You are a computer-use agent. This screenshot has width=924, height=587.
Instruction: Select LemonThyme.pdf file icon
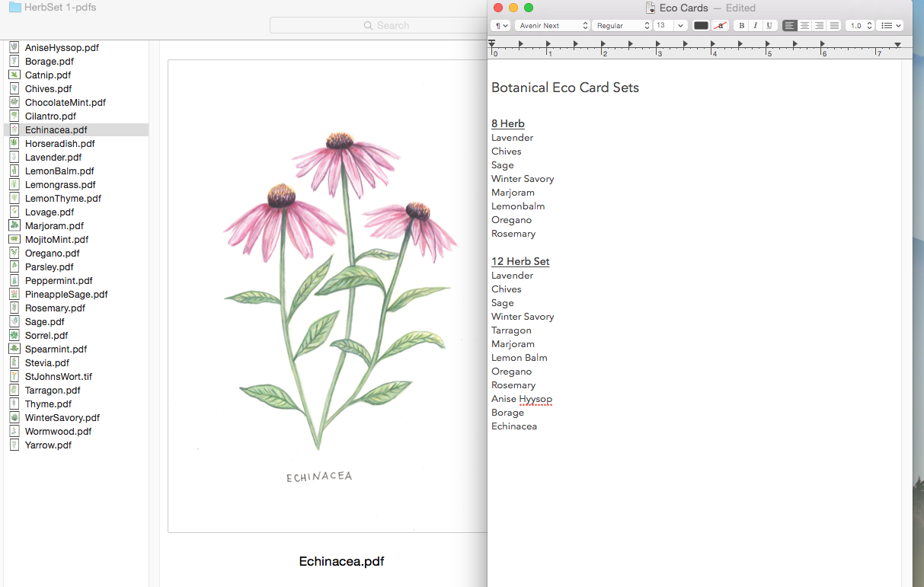click(x=14, y=198)
